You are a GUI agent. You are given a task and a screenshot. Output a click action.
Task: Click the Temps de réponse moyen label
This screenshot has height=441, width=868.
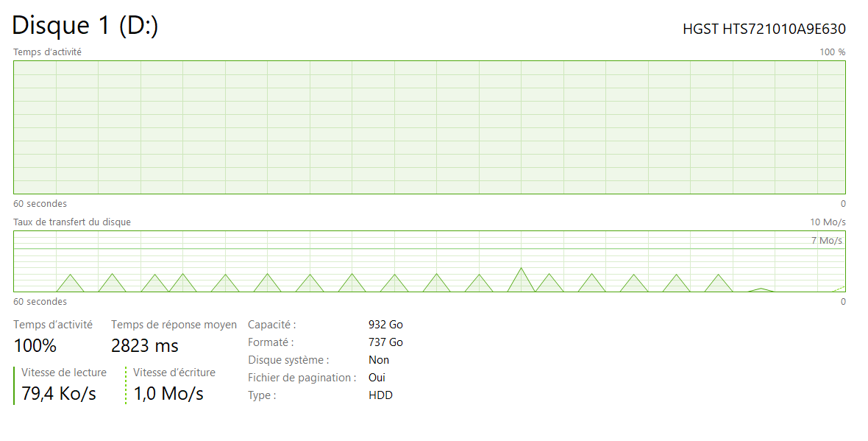click(174, 325)
